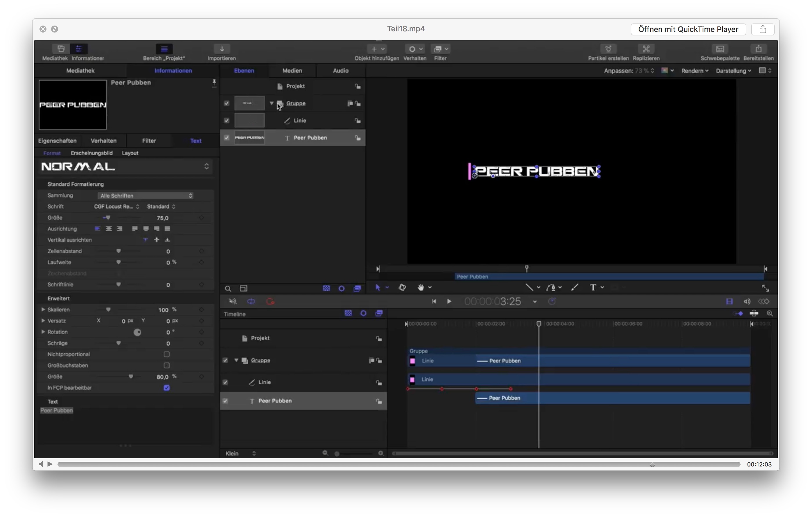Switch to the Eigenschaften tab

[57, 141]
